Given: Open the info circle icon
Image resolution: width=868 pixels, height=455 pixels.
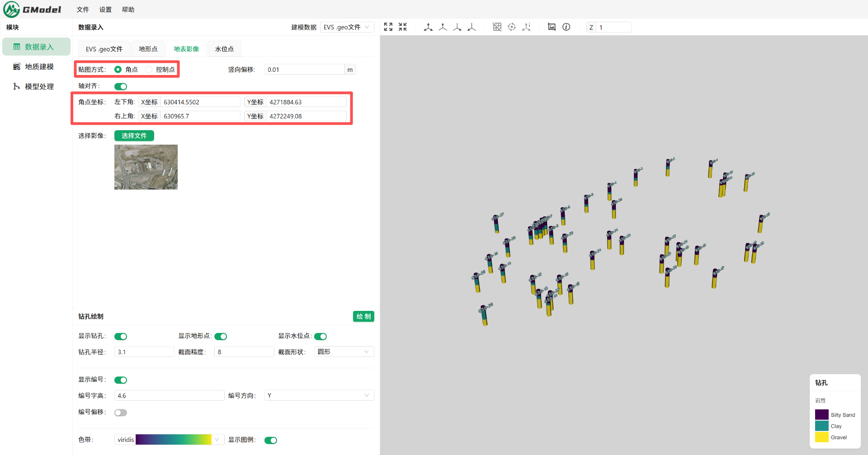Looking at the screenshot, I should (566, 27).
